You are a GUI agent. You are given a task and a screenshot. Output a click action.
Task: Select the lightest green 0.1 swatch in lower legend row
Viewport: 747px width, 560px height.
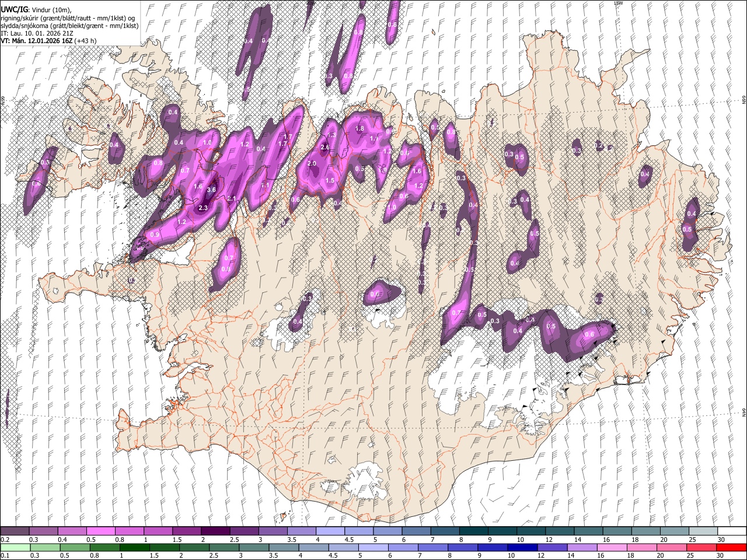coord(15,547)
